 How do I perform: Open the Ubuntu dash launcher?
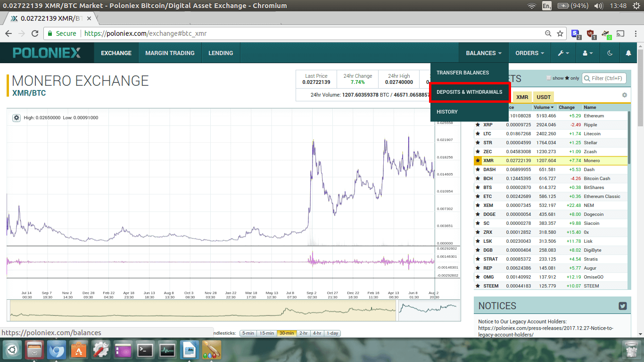coord(12,351)
